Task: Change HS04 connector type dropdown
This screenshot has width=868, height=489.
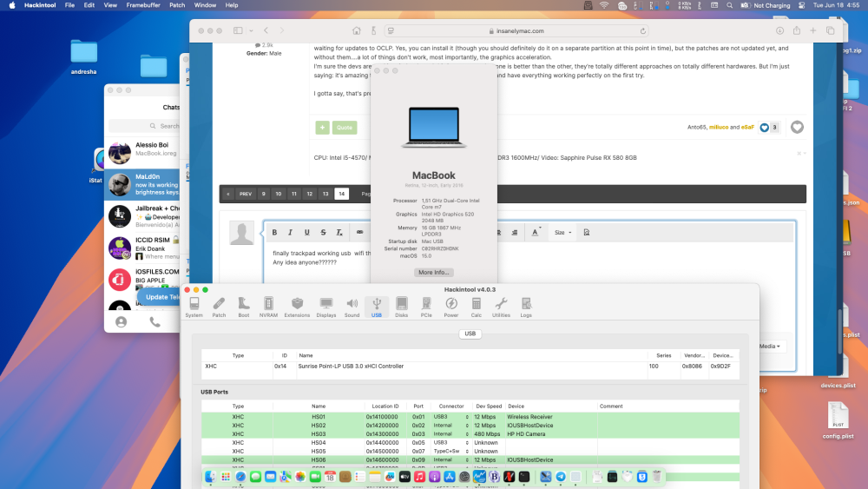Action: (451, 443)
